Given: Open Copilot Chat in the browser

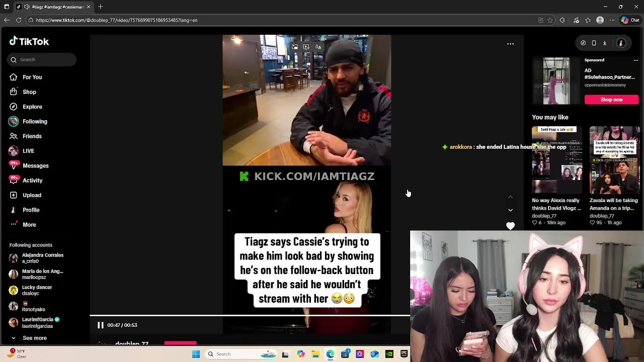Looking at the screenshot, I should coord(629,20).
